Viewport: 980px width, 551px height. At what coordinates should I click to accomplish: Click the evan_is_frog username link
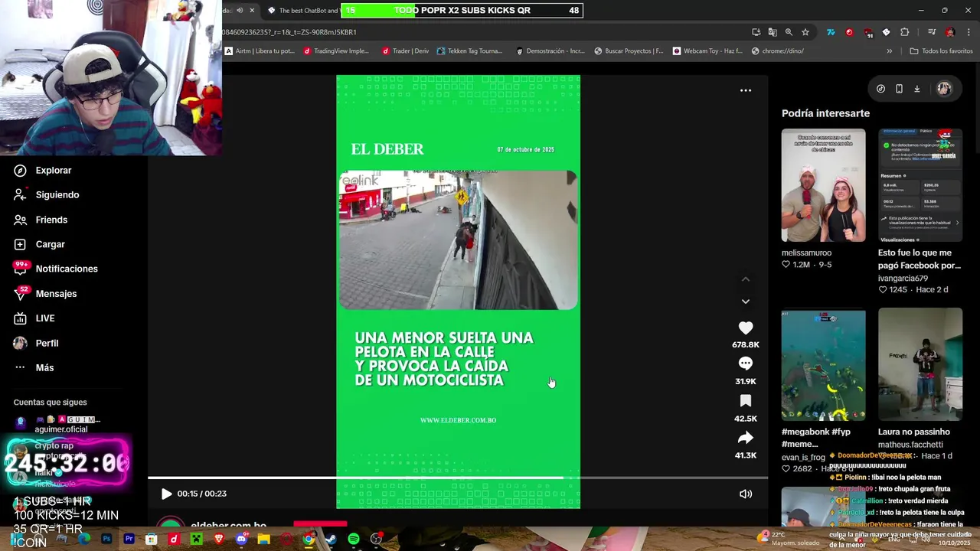(x=803, y=458)
